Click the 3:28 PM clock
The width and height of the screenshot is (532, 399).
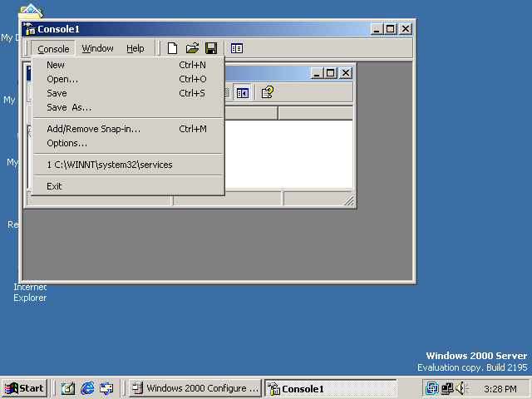point(500,389)
